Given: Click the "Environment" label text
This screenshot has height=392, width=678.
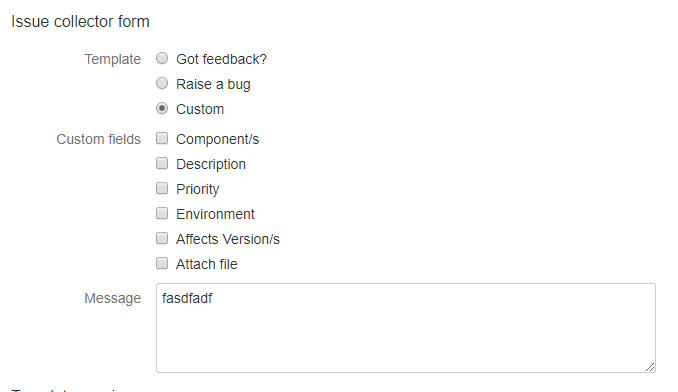Looking at the screenshot, I should [215, 214].
